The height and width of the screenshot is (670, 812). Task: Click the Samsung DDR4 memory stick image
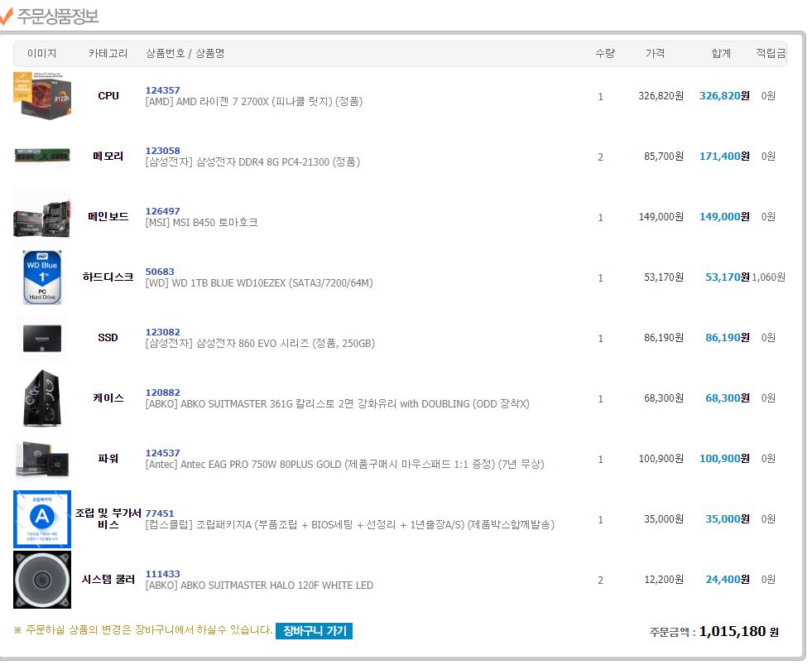click(42, 156)
